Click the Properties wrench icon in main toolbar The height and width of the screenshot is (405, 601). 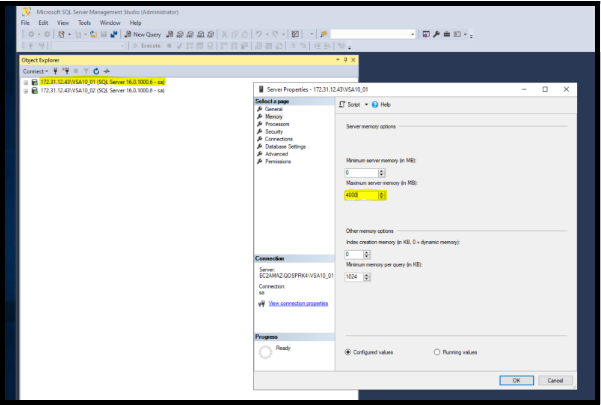pos(436,34)
